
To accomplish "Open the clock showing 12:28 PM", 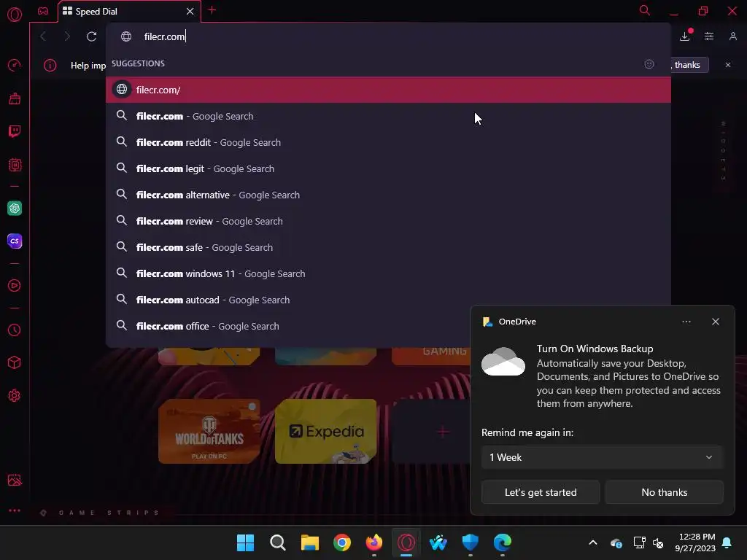I will click(695, 542).
